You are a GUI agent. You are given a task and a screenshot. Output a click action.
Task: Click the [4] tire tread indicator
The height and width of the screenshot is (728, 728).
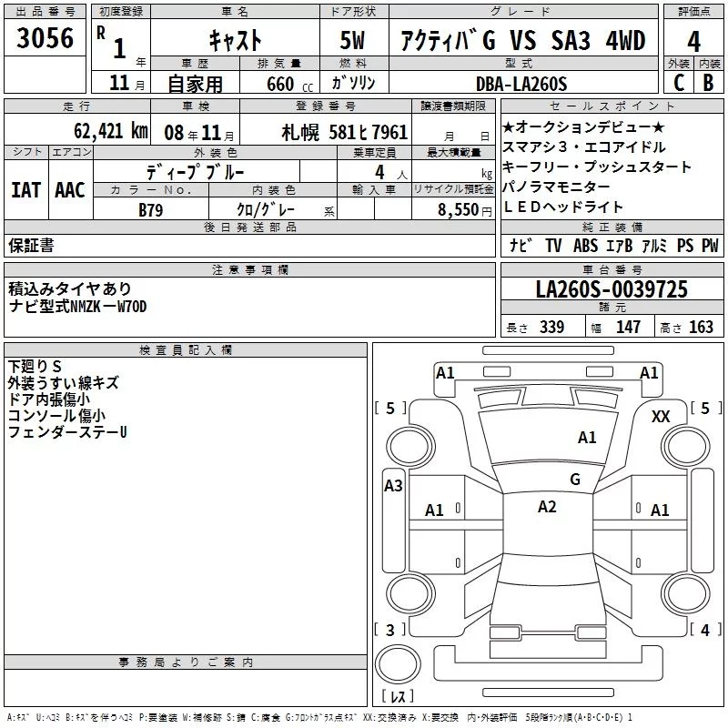pyautogui.click(x=704, y=630)
